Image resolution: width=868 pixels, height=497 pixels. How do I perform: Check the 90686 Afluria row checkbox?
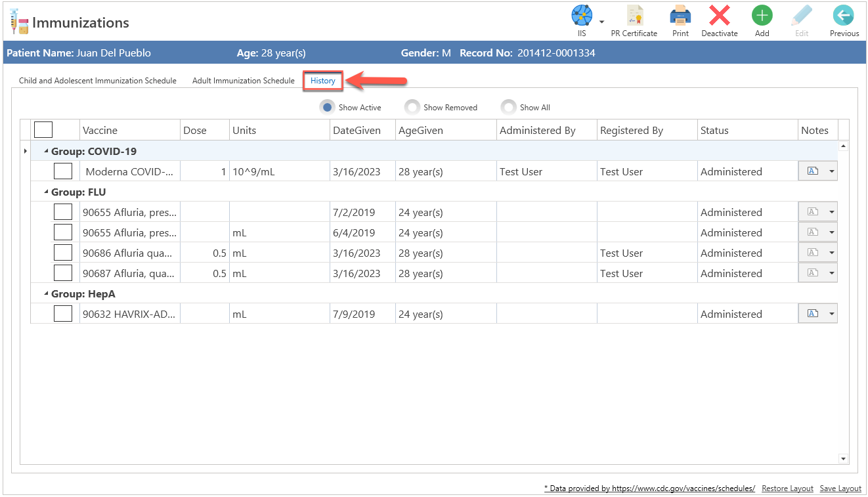click(63, 253)
